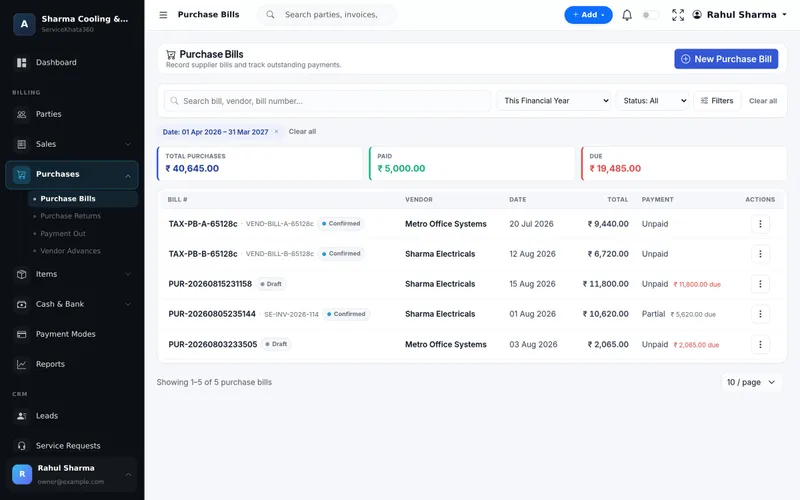This screenshot has width=800, height=500.
Task: Click the Cash & Bank wallet icon
Action: pos(21,305)
